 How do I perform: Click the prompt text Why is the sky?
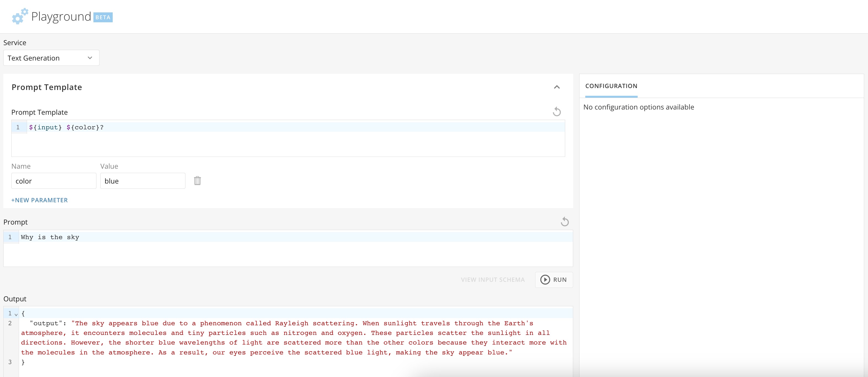pos(50,237)
